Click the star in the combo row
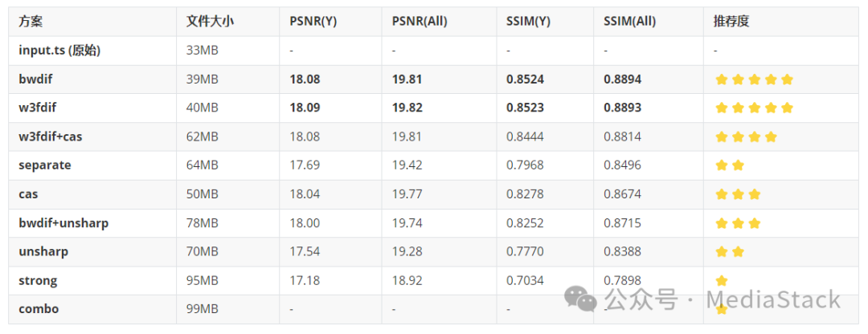 pyautogui.click(x=722, y=309)
